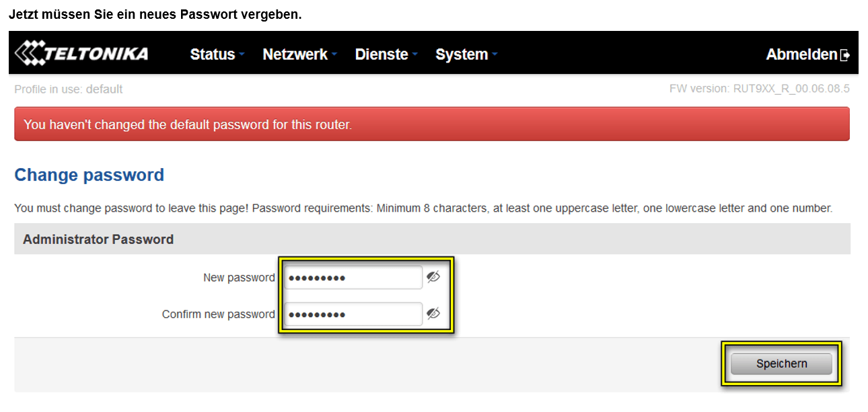Show the New password characters via eye icon

(433, 277)
